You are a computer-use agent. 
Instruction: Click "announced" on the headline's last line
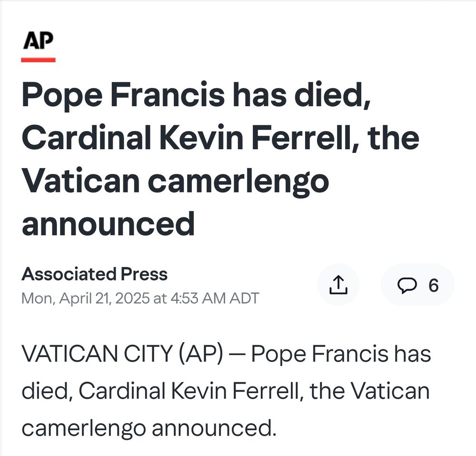(108, 224)
